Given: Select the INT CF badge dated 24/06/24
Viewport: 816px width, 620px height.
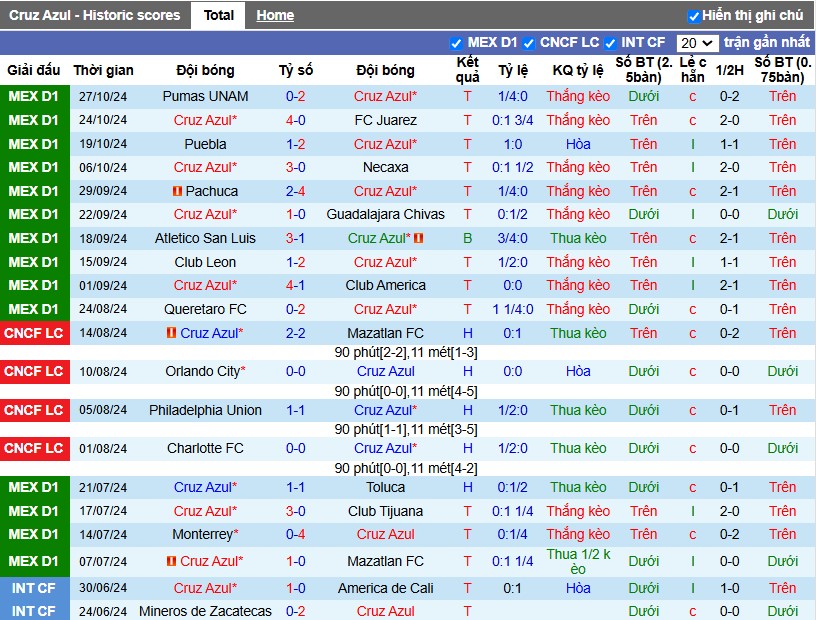Looking at the screenshot, I should [34, 611].
